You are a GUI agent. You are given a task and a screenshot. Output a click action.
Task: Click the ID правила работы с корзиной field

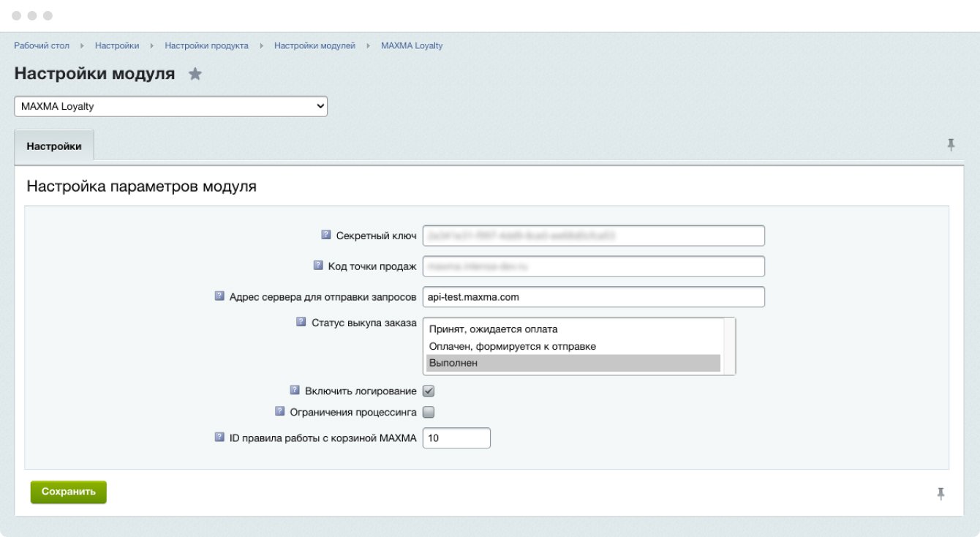pyautogui.click(x=456, y=438)
